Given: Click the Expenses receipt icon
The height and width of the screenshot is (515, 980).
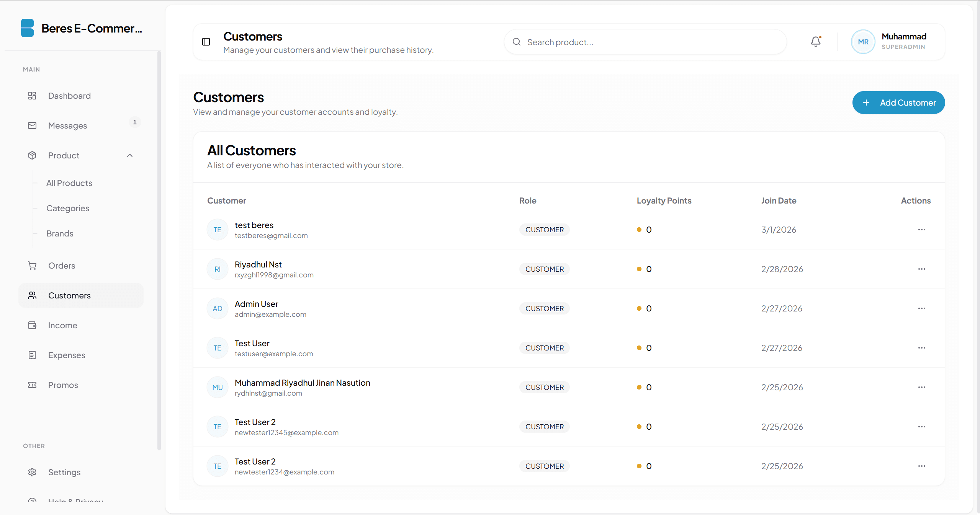Looking at the screenshot, I should pyautogui.click(x=32, y=355).
